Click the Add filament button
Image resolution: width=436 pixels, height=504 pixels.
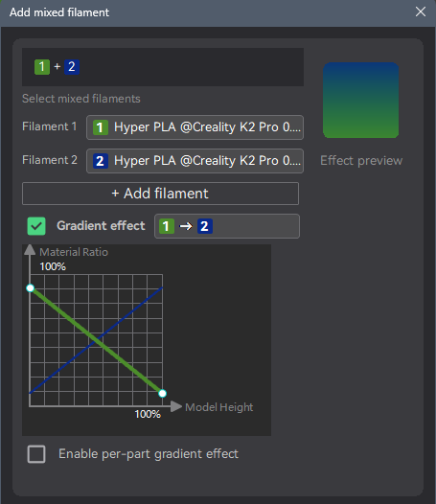pyautogui.click(x=160, y=194)
